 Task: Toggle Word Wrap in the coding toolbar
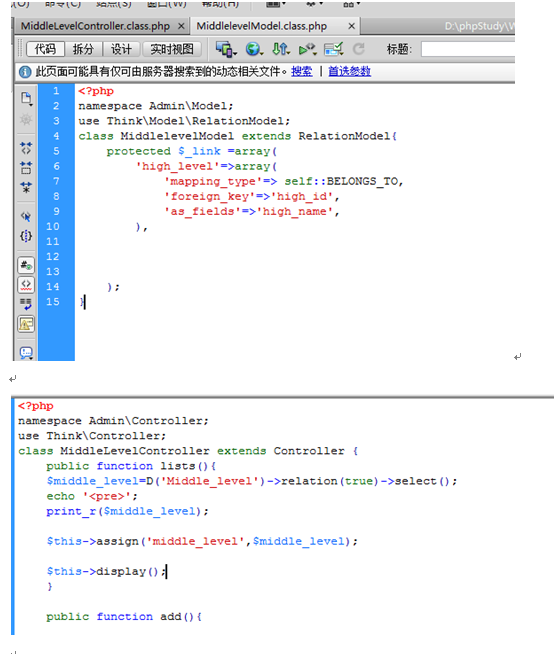pyautogui.click(x=26, y=304)
